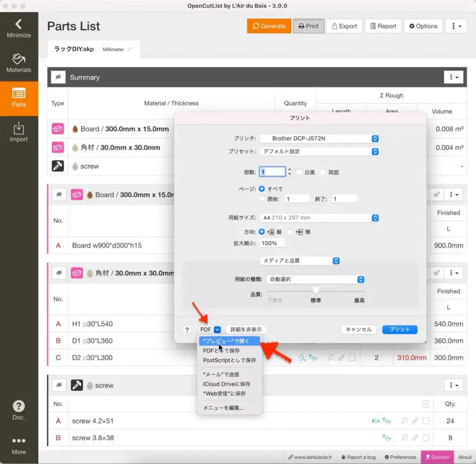
Task: Click the PDF dropdown arrow button
Action: point(218,330)
